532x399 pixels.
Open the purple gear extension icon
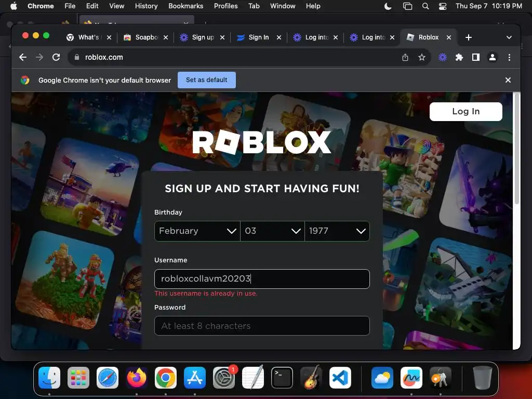click(x=443, y=57)
